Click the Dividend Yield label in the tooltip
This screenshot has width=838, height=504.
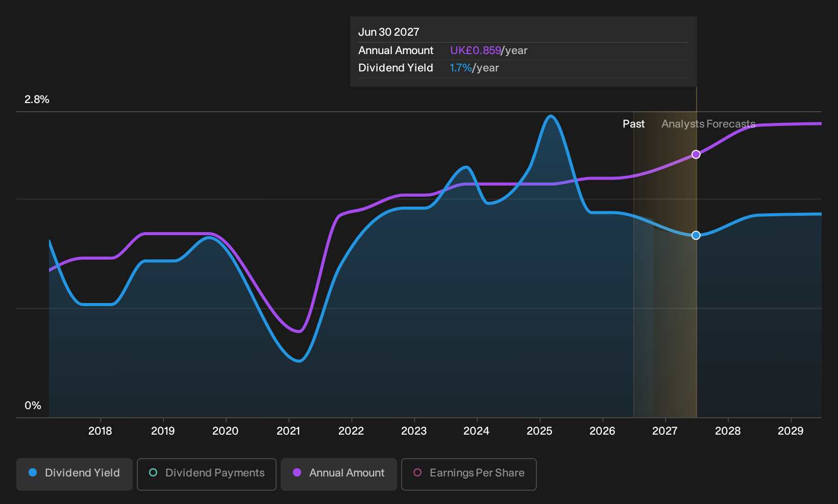click(x=396, y=68)
